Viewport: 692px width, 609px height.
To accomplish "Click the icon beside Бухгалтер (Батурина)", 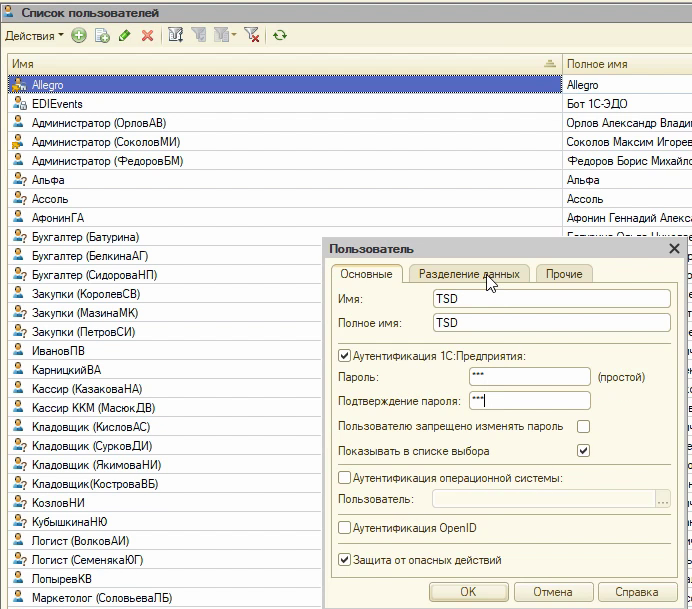I will coord(19,236).
